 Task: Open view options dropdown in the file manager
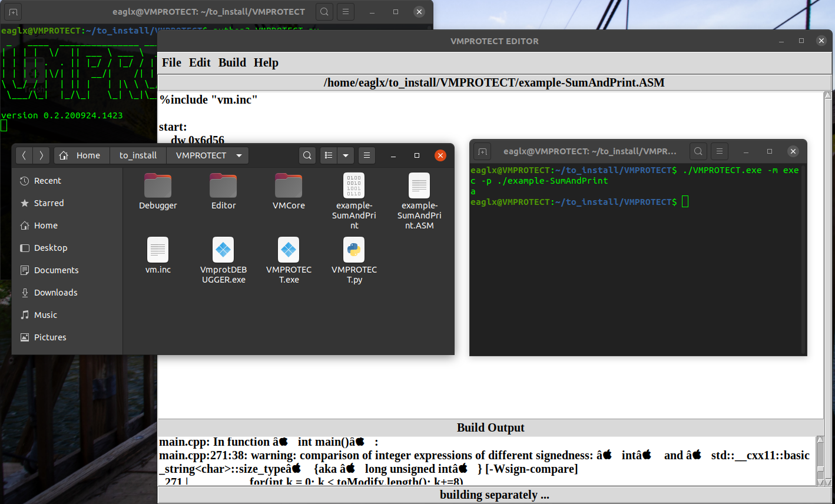point(346,155)
